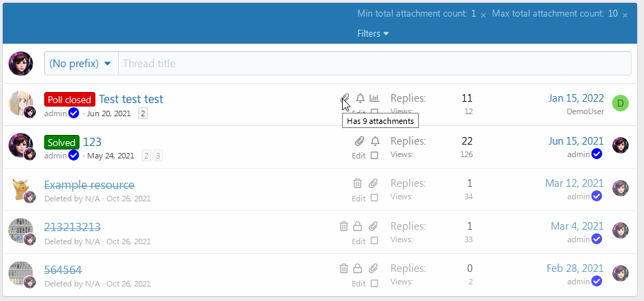Click paperclip attachment icon on 123 thread
The height and width of the screenshot is (301, 644).
tap(359, 141)
